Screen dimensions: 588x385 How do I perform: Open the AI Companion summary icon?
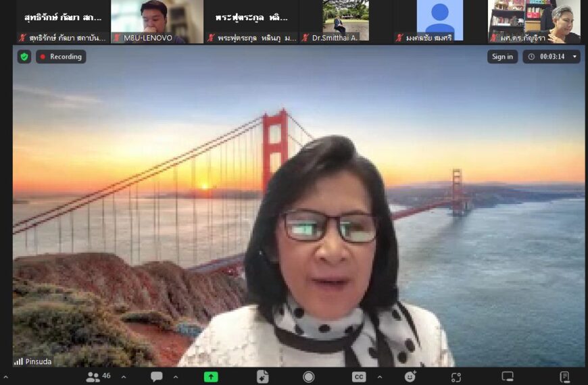262,377
